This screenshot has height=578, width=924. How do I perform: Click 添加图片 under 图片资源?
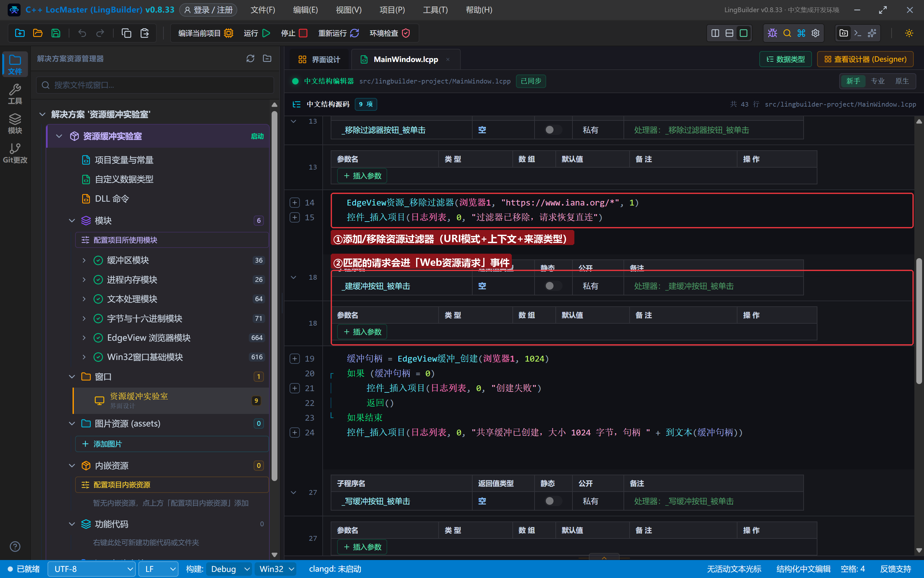[x=172, y=444]
